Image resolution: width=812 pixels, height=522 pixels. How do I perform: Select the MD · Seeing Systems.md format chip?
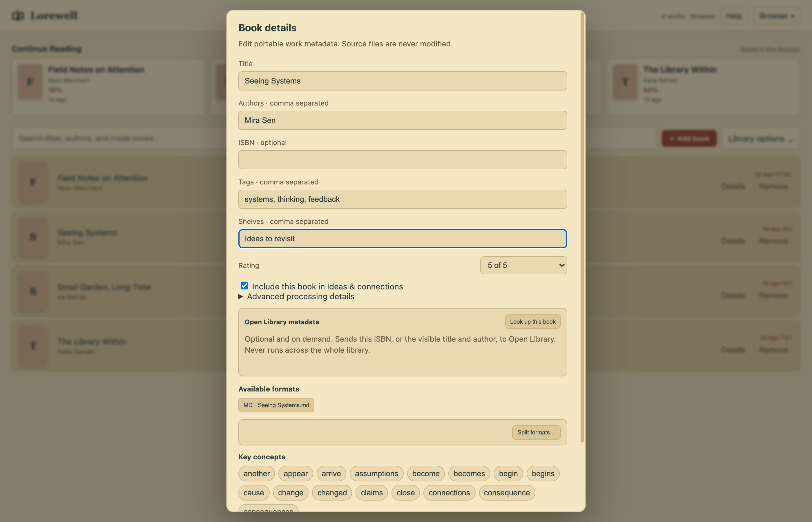click(276, 405)
